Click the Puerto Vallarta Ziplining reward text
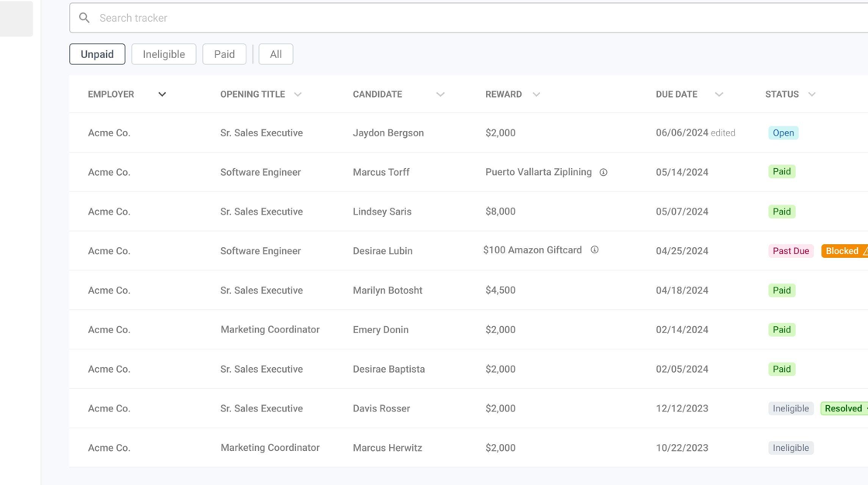 (539, 172)
